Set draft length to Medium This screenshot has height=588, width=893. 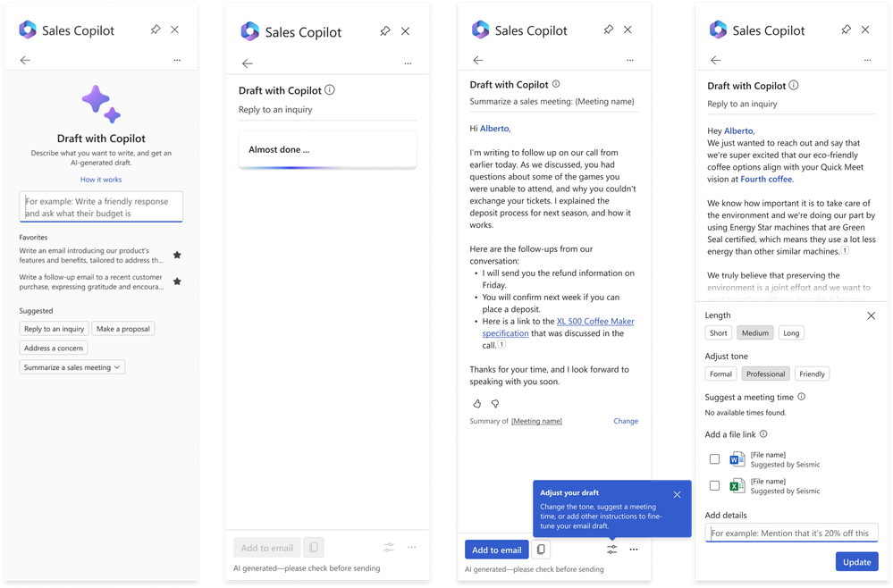[755, 333]
